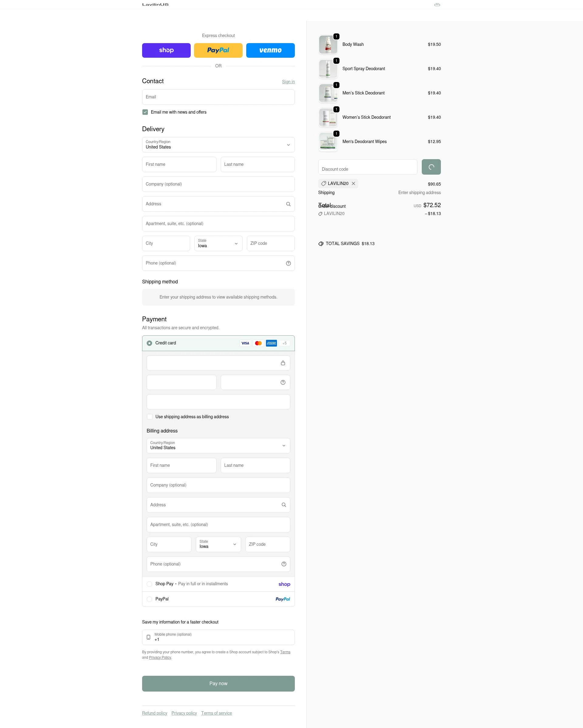Open the cart at top right
Screen dimensions: 583x728
[x=437, y=4]
